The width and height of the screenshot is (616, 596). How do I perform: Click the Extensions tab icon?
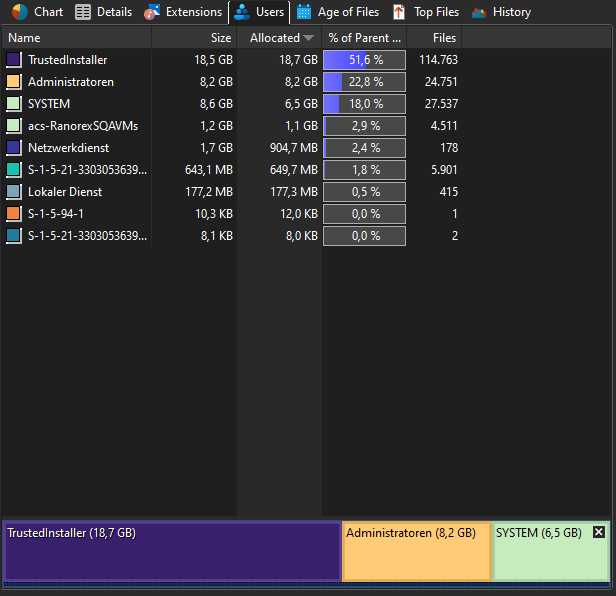[x=152, y=12]
